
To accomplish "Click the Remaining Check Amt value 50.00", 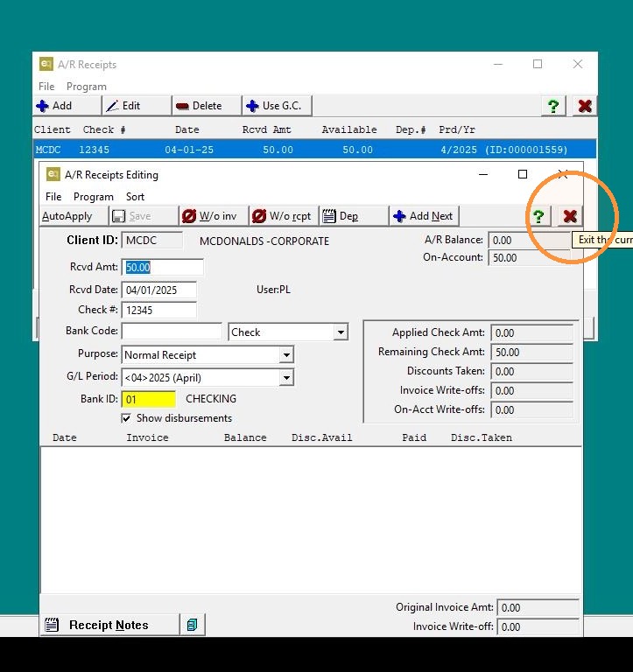I will point(531,353).
